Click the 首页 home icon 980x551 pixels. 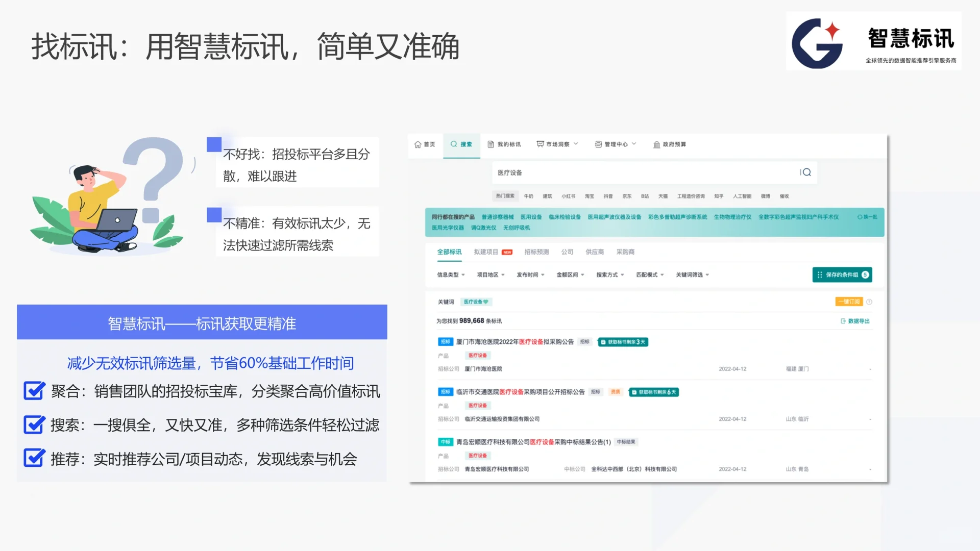tap(417, 145)
